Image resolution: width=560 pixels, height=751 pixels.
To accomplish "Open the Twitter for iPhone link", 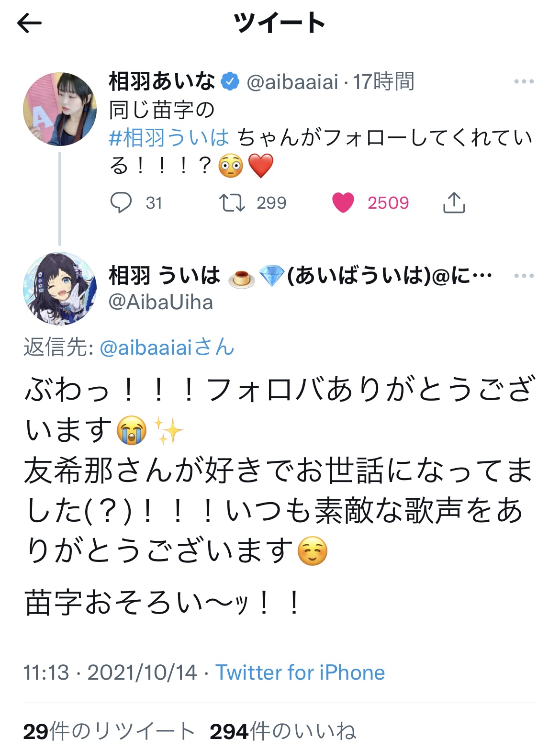I will 300,673.
